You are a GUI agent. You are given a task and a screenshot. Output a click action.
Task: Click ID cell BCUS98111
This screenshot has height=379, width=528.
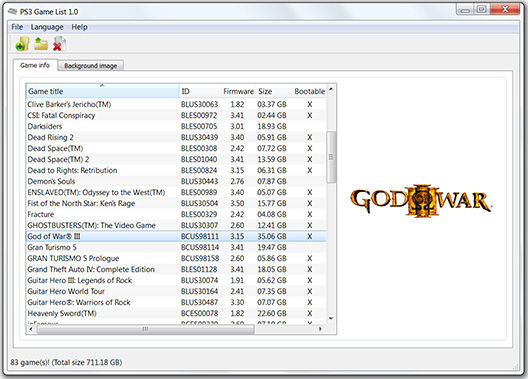[200, 236]
